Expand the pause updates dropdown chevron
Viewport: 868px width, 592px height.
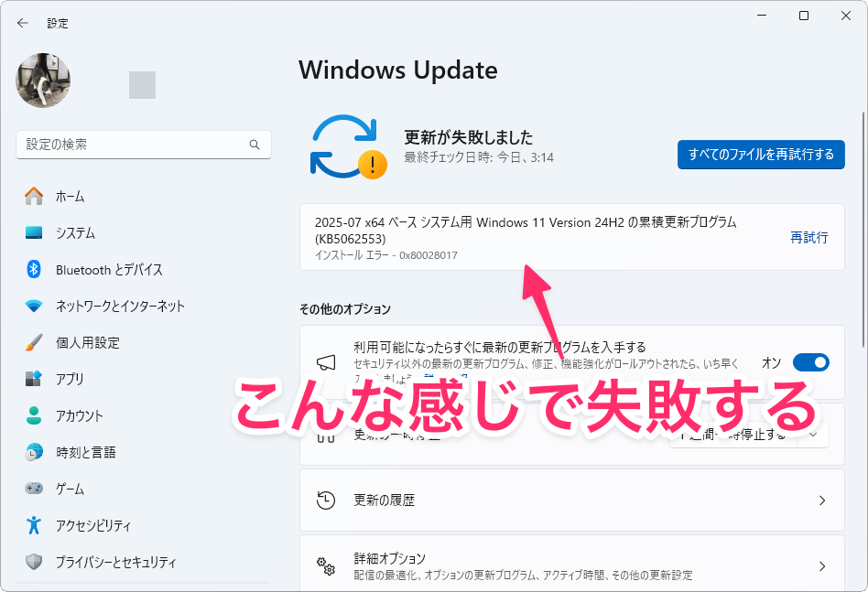pos(813,435)
